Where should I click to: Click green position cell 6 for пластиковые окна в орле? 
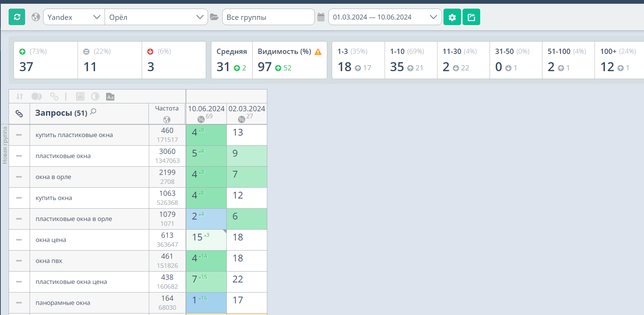[247, 219]
